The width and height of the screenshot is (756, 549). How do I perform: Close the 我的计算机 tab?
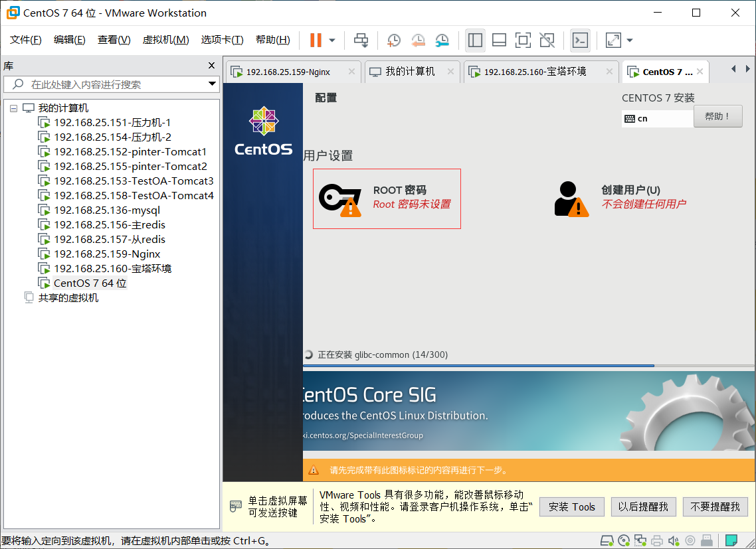coord(450,71)
